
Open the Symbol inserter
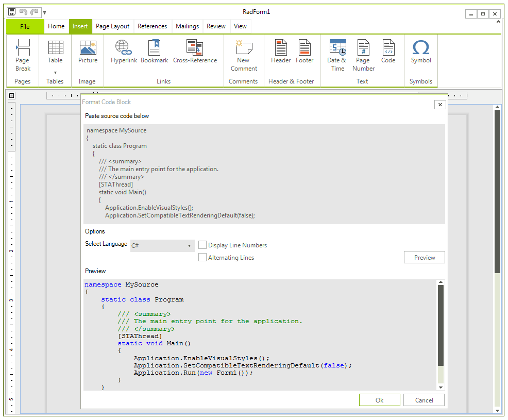(x=421, y=54)
